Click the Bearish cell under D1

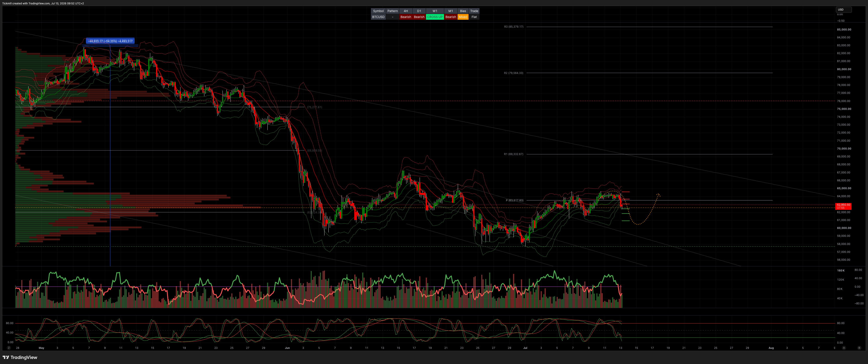coord(419,17)
